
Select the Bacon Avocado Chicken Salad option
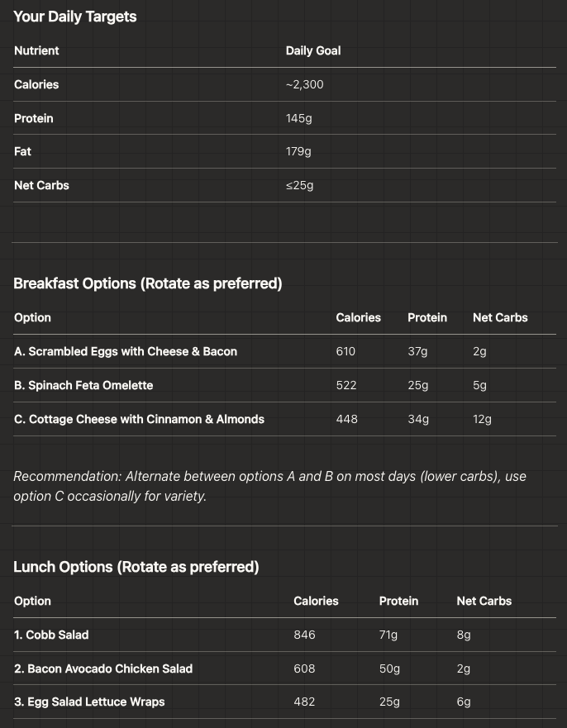pos(103,669)
